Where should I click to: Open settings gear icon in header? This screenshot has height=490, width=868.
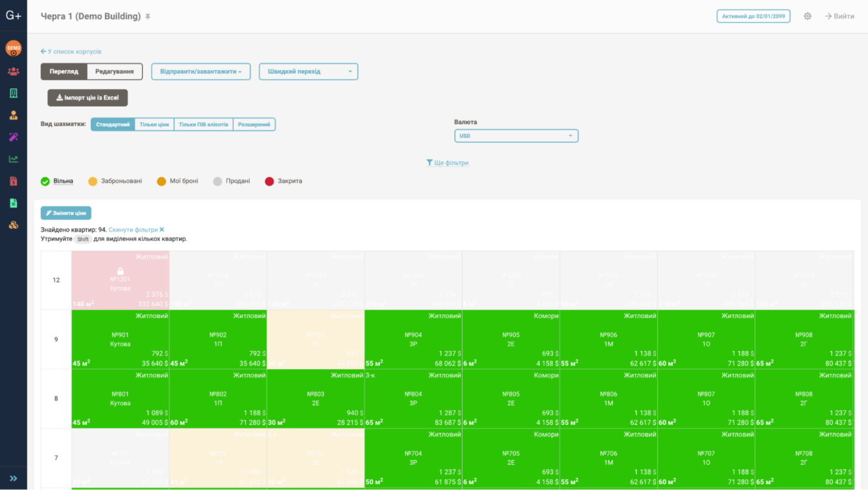point(808,16)
